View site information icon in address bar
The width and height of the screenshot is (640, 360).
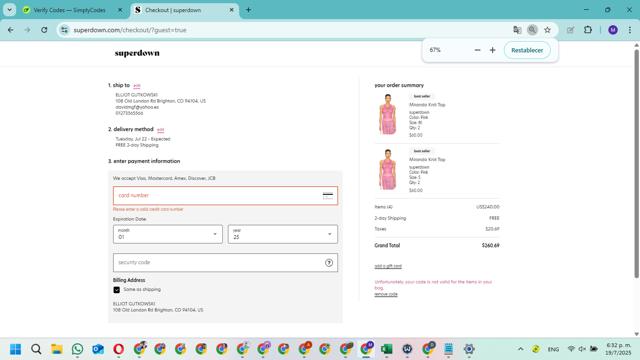point(64,30)
